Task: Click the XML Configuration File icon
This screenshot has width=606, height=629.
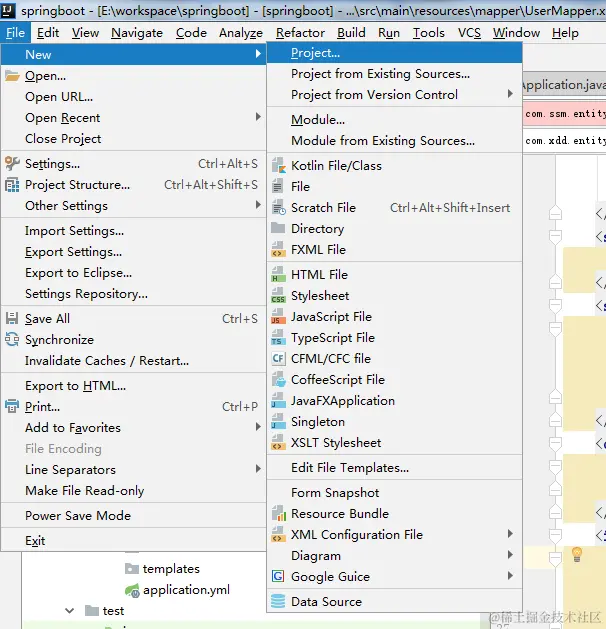Action: 278,535
